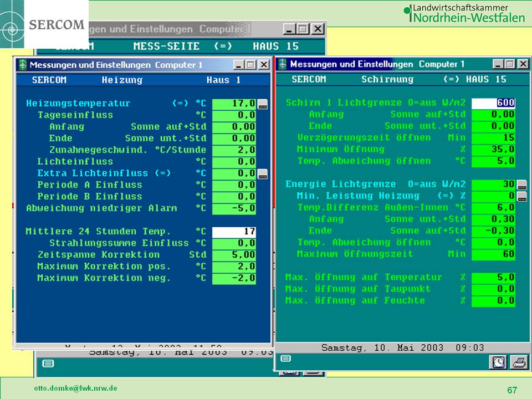Click the printer icon in Schirmung window
The image size is (532, 399).
pyautogui.click(x=518, y=362)
